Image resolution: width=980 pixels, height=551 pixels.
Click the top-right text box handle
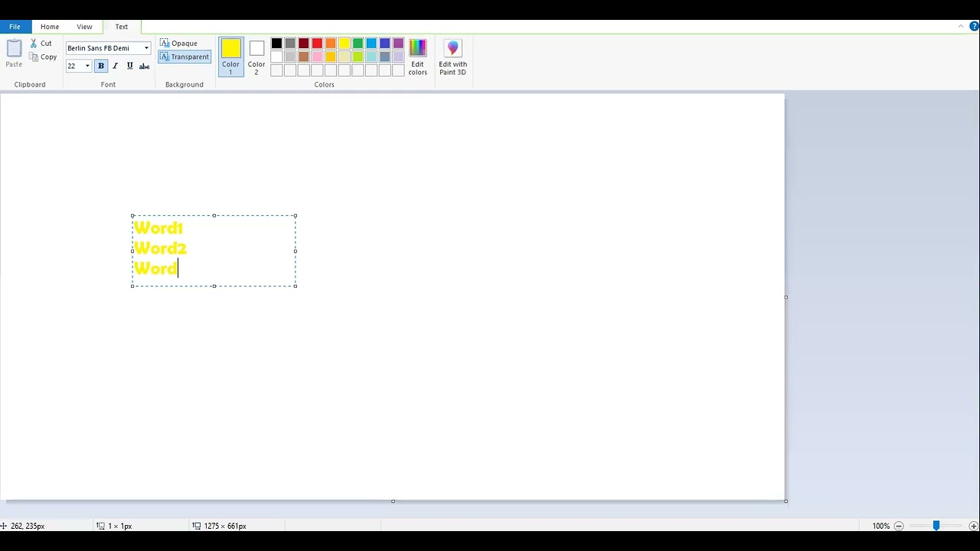point(296,216)
